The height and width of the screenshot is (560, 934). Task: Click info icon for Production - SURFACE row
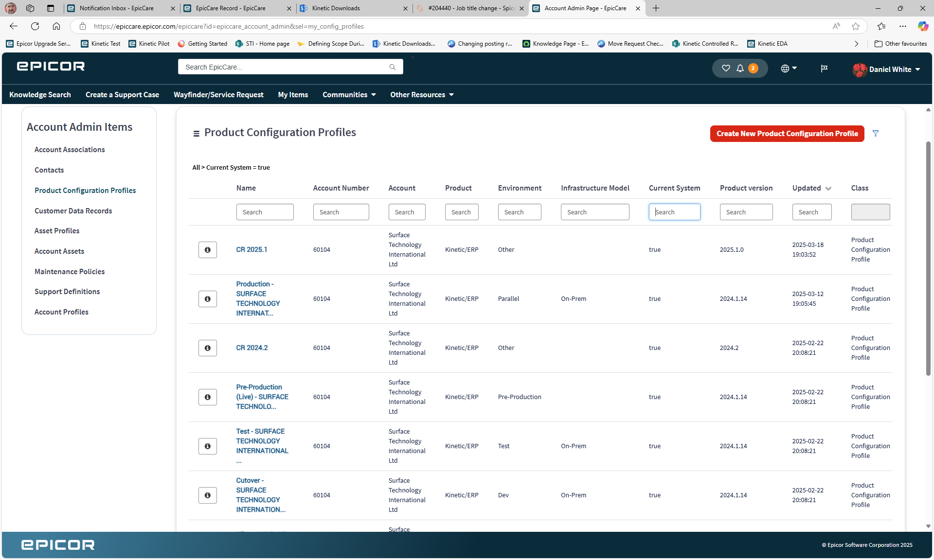click(208, 299)
